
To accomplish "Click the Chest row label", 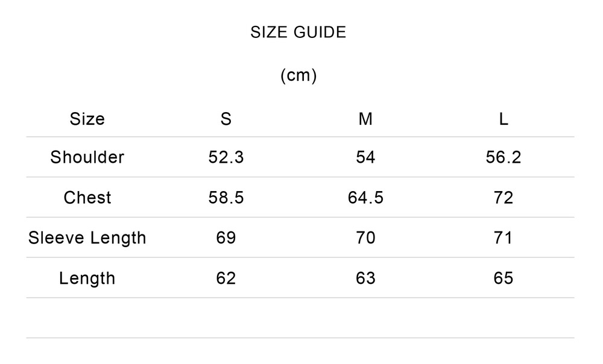I will [x=87, y=198].
